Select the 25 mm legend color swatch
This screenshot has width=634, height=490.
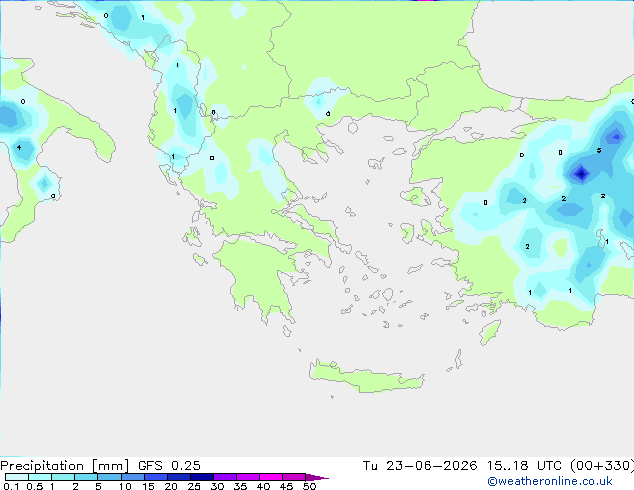(202, 477)
